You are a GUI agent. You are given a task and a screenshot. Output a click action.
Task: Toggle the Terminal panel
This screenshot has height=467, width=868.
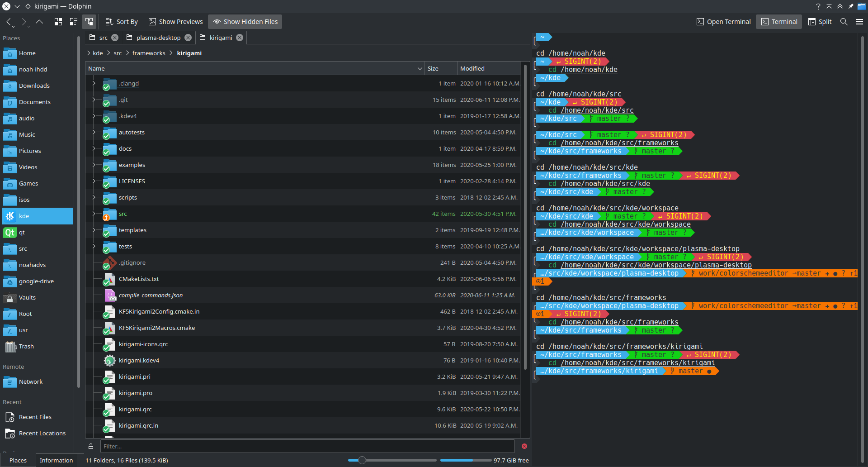[779, 22]
